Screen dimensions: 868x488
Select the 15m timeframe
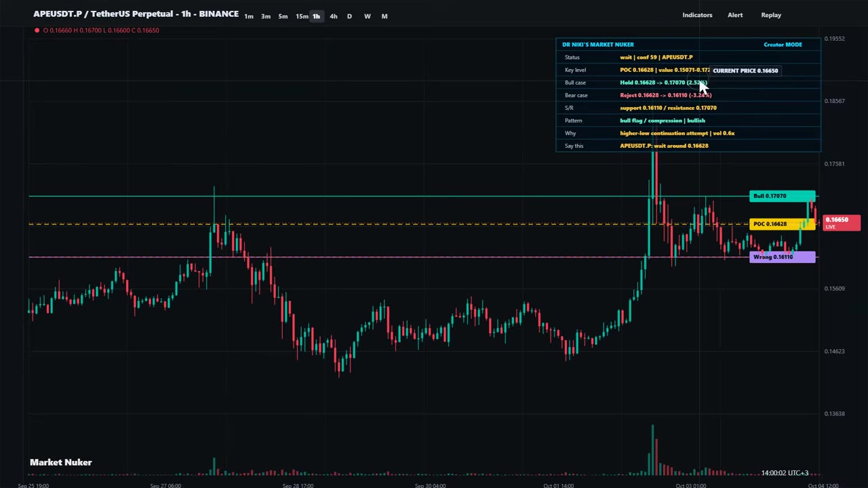tap(302, 16)
